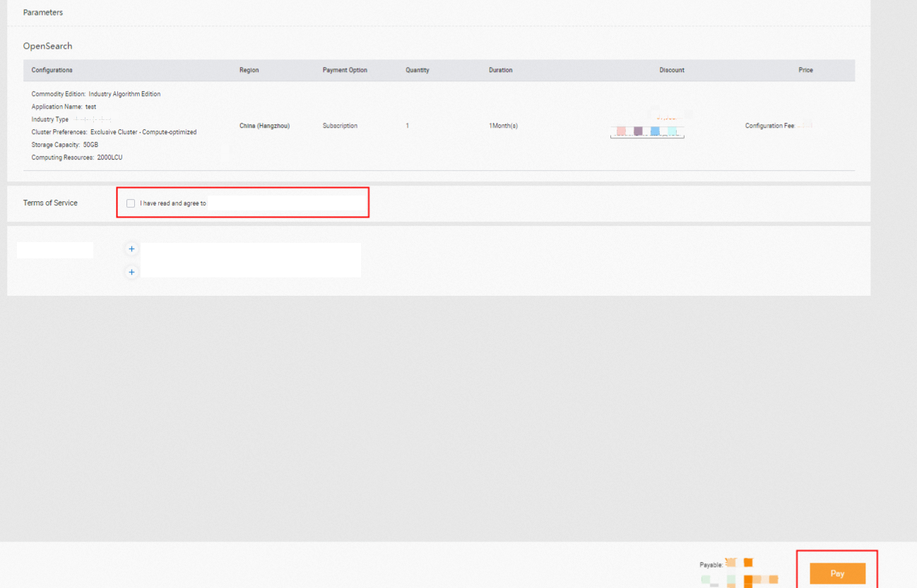Click the 'Terms of Service' label
917x588 pixels.
pyautogui.click(x=50, y=203)
